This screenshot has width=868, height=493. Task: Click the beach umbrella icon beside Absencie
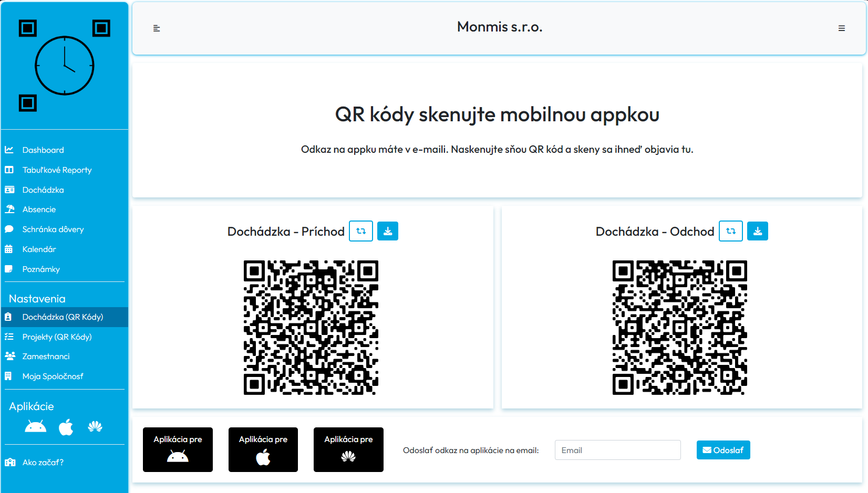tap(9, 209)
